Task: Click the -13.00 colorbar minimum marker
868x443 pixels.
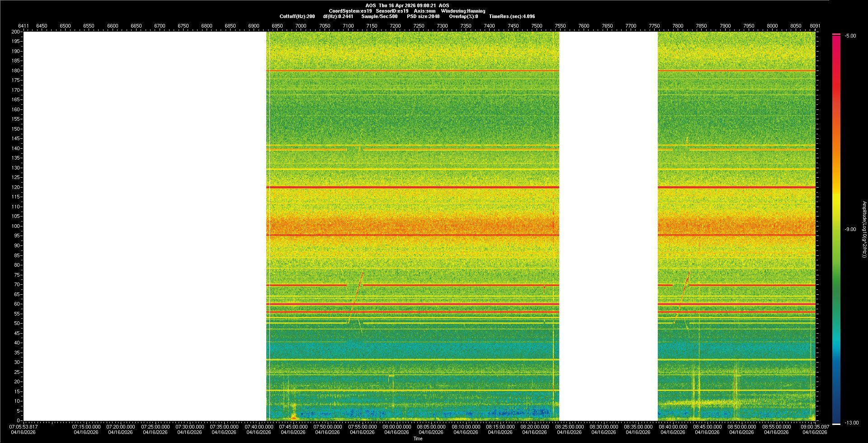Action: click(x=836, y=424)
